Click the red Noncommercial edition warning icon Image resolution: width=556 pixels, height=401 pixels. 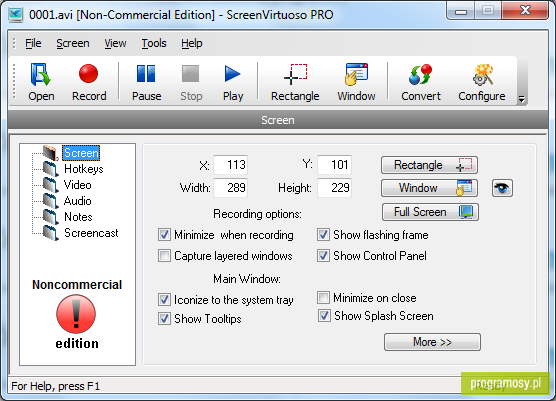[76, 314]
